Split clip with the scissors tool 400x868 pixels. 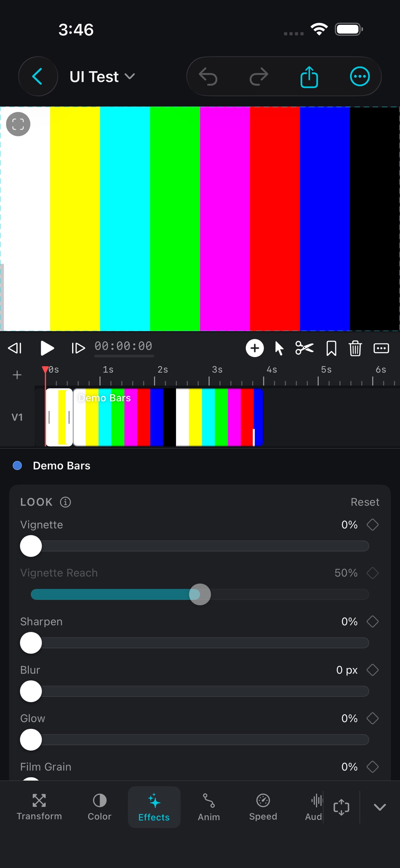(304, 348)
